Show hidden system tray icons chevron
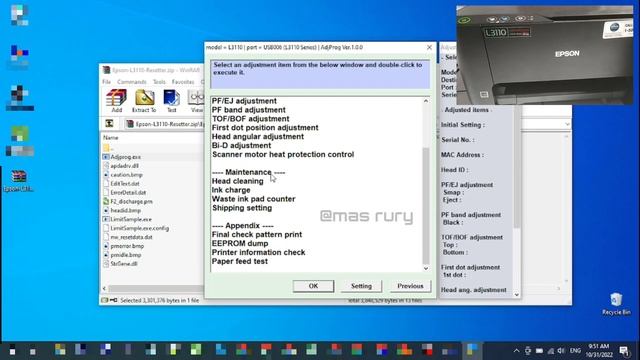This screenshot has width=640, height=360. click(516, 351)
